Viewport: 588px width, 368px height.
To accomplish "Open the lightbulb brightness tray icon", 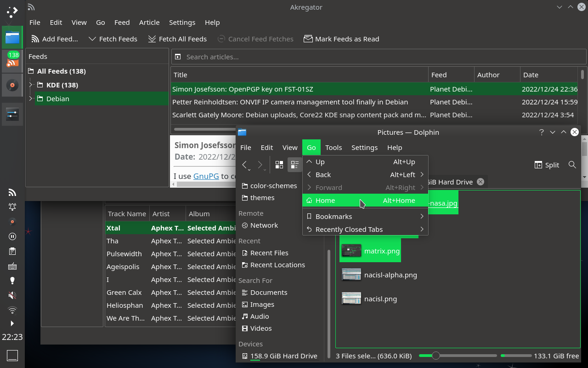I will pyautogui.click(x=12, y=281).
